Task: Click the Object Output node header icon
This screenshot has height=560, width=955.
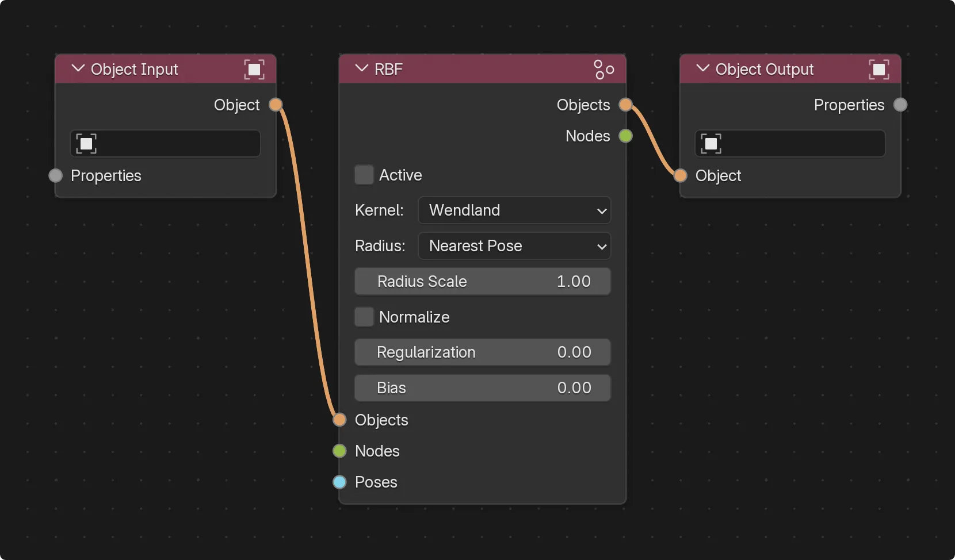Action: [879, 70]
